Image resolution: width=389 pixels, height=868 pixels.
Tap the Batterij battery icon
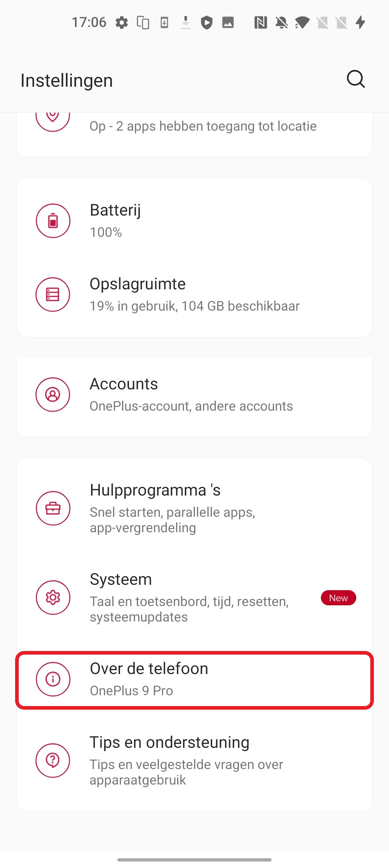coord(53,221)
